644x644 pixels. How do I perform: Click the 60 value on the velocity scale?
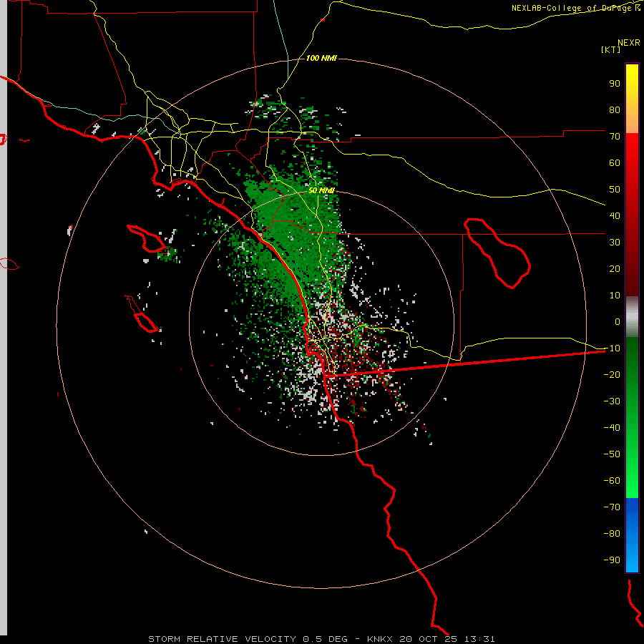tap(615, 162)
